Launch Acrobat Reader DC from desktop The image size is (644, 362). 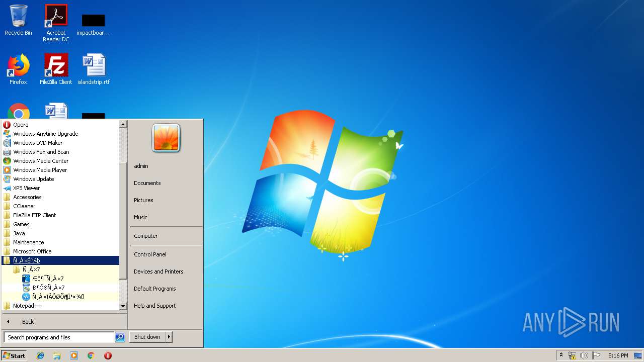point(56,23)
